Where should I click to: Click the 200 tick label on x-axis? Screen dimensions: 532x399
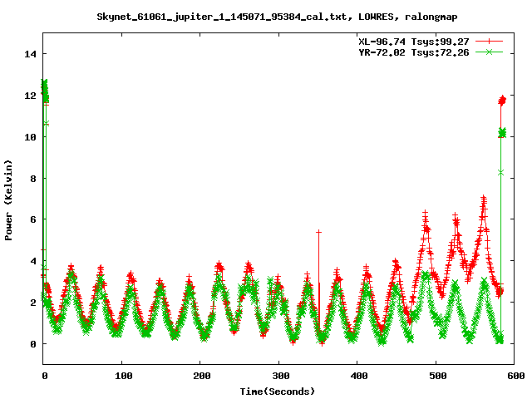tap(200, 376)
